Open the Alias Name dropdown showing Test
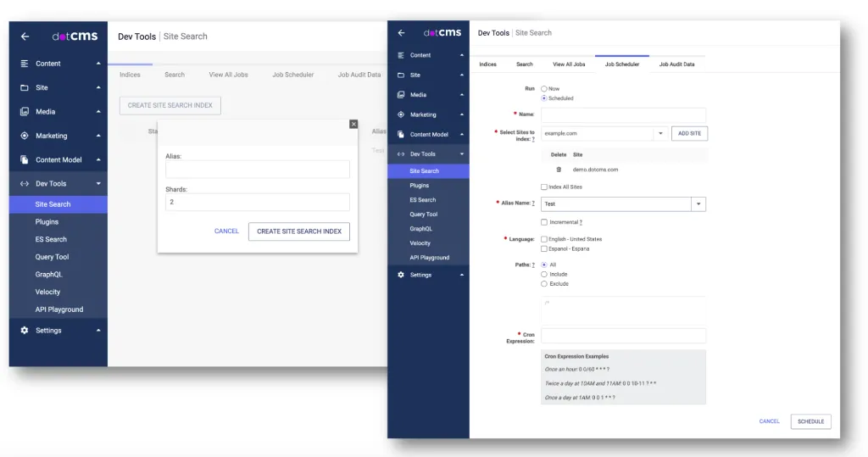The image size is (868, 457). pyautogui.click(x=698, y=204)
